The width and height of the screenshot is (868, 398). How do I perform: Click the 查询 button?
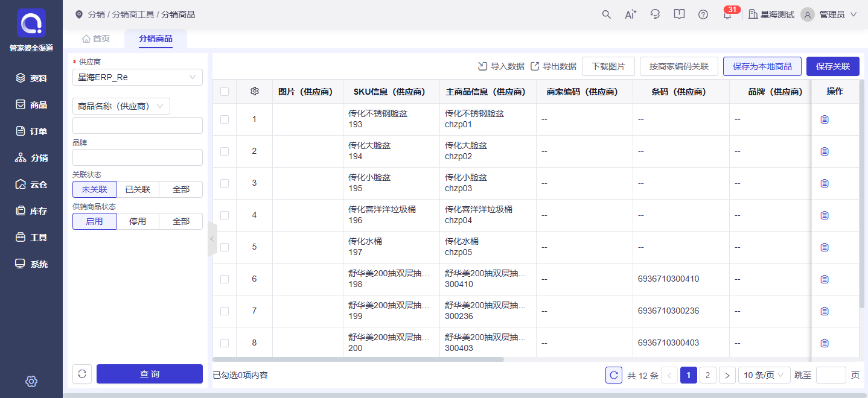tap(150, 374)
